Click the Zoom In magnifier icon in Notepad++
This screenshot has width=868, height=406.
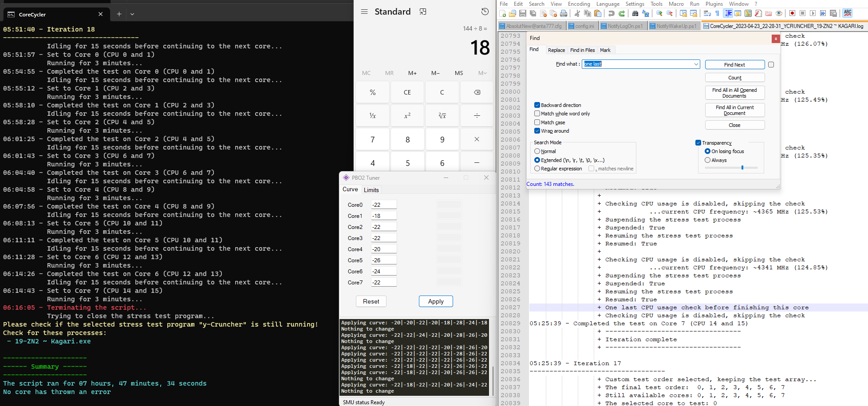click(x=659, y=13)
